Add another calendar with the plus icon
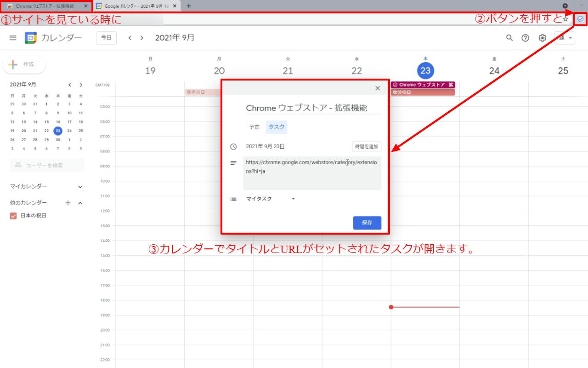 click(x=68, y=202)
